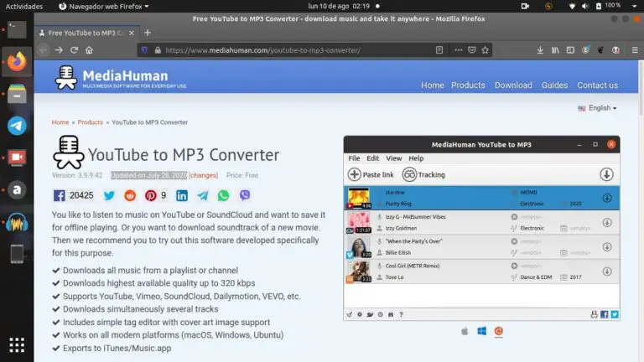Open the [changes] link
The height and width of the screenshot is (362, 644).
[x=203, y=175]
